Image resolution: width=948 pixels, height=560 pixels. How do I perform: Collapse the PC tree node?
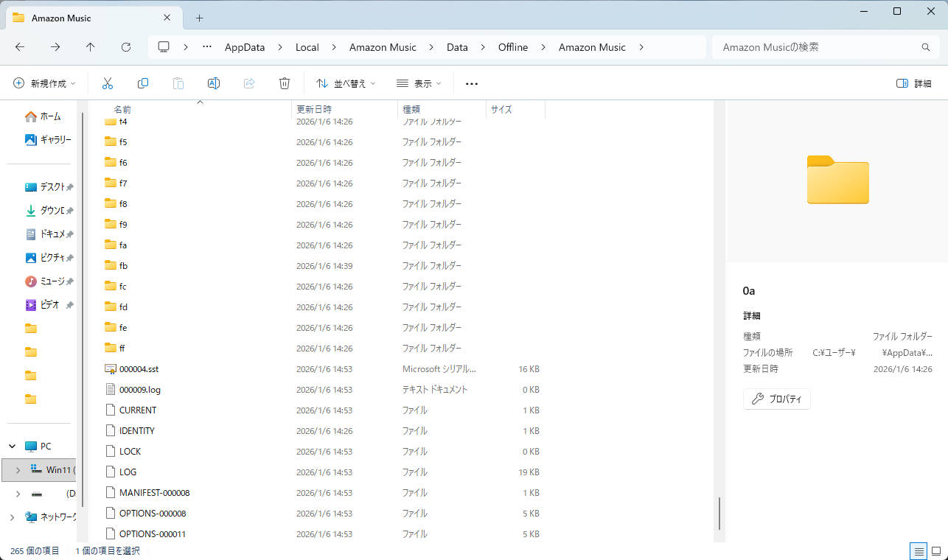(x=11, y=446)
